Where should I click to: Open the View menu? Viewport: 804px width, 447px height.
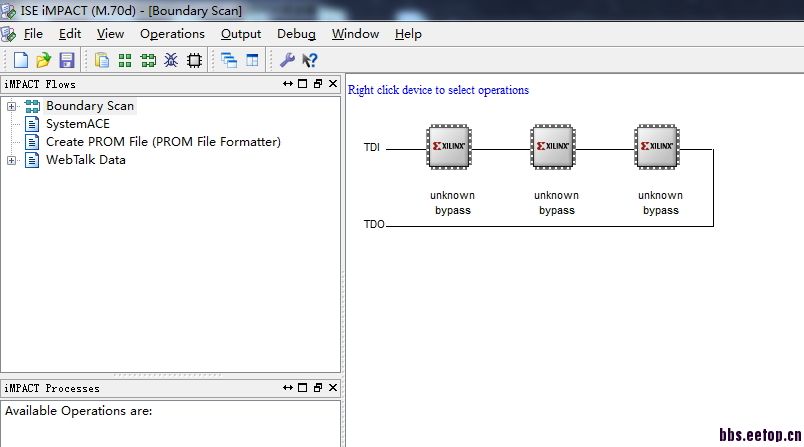(110, 34)
